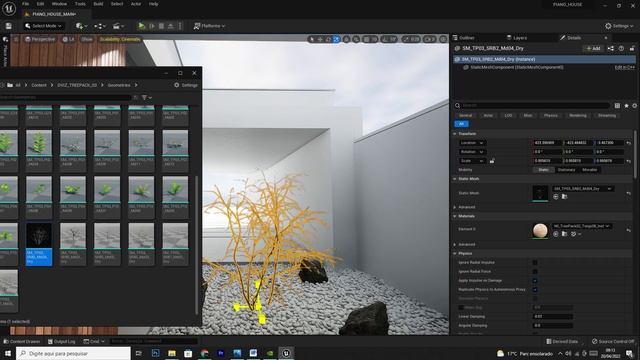Click the Edit in C++ link

click(624, 67)
